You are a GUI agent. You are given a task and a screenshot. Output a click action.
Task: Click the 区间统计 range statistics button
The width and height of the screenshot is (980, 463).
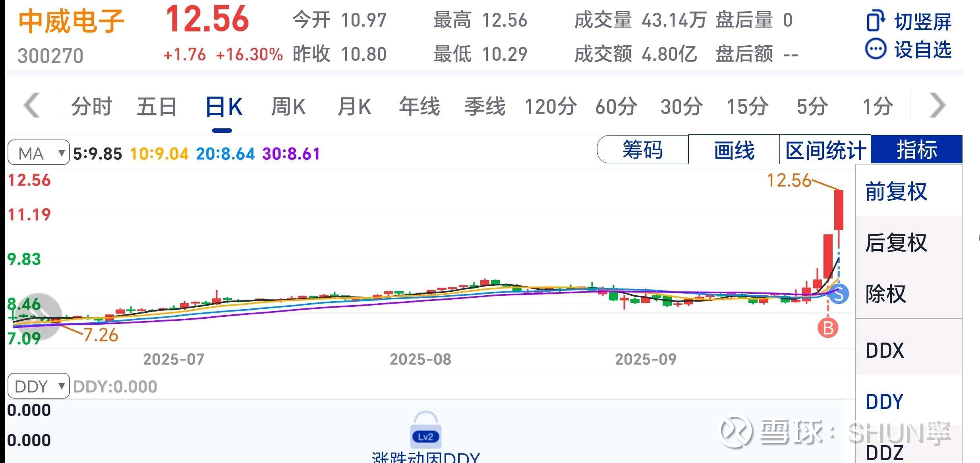(x=825, y=150)
